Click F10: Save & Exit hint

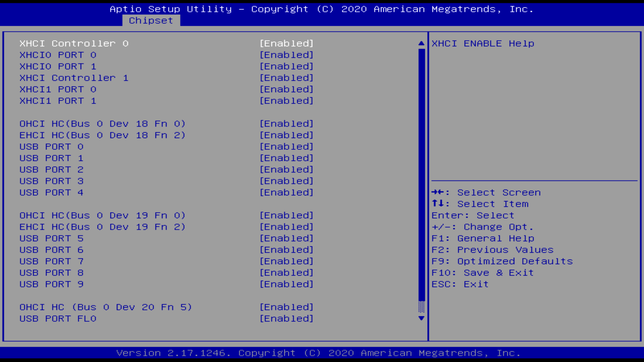click(482, 273)
